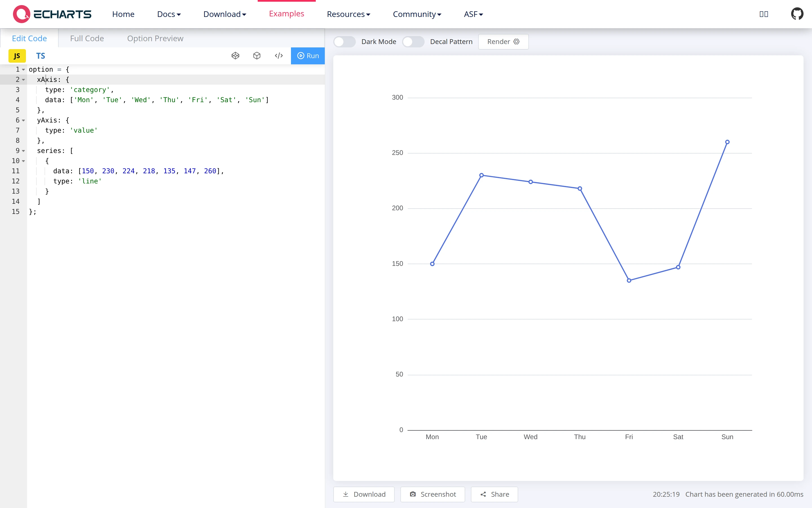Click the 'value' string on line 7
The width and height of the screenshot is (812, 508).
pos(83,130)
